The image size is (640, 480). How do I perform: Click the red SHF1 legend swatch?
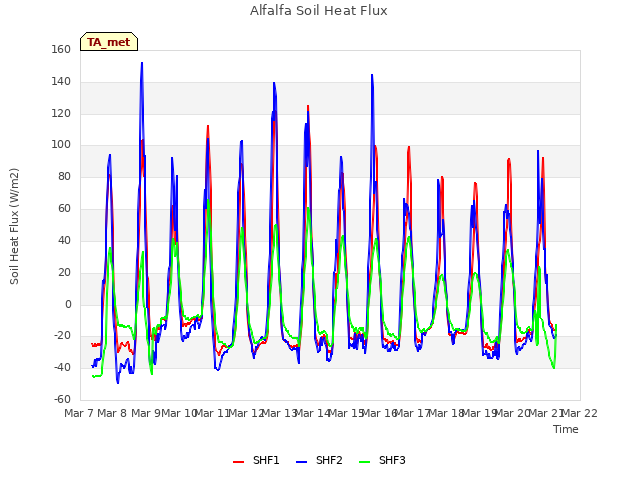(x=238, y=462)
